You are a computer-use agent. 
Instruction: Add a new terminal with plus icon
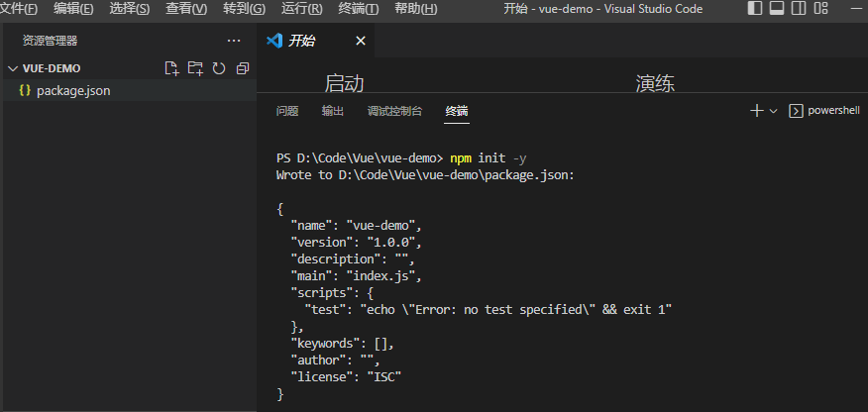pyautogui.click(x=756, y=111)
